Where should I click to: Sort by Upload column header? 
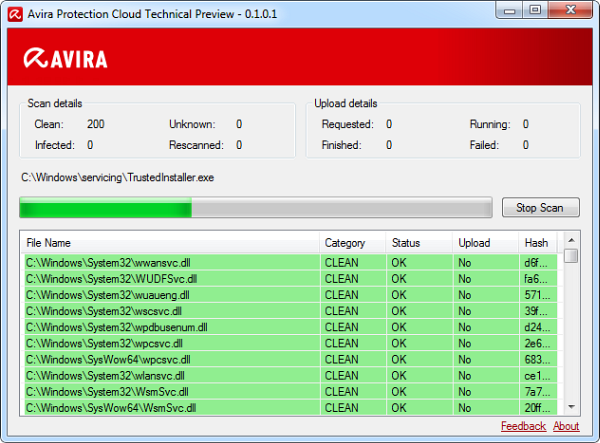click(486, 243)
